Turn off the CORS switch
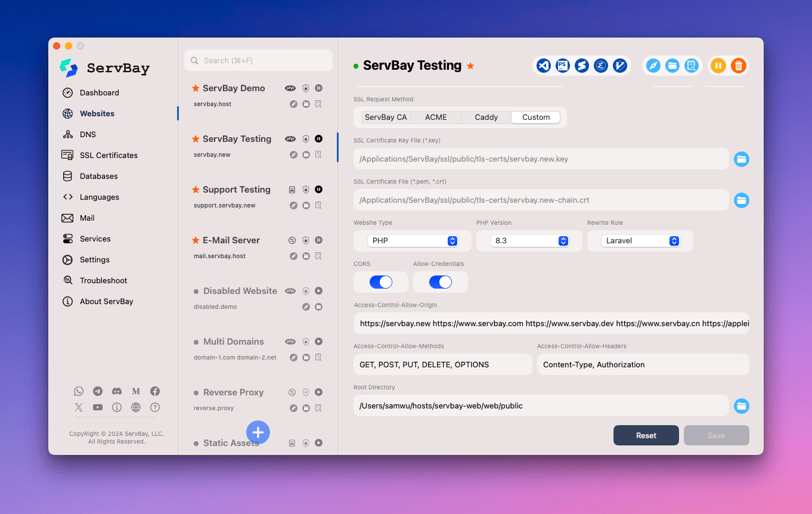 (380, 282)
